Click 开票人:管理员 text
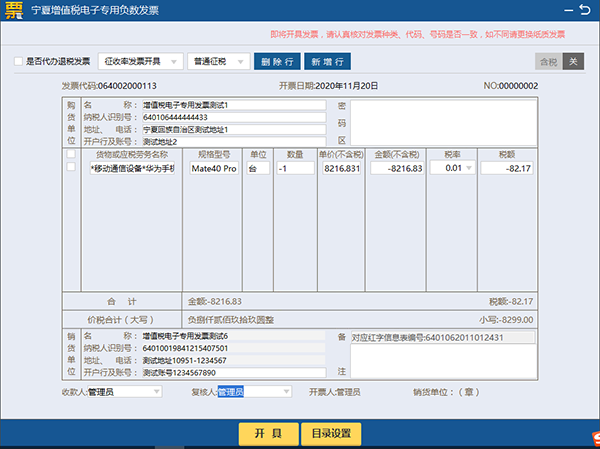Image resolution: width=600 pixels, height=449 pixels. (334, 392)
